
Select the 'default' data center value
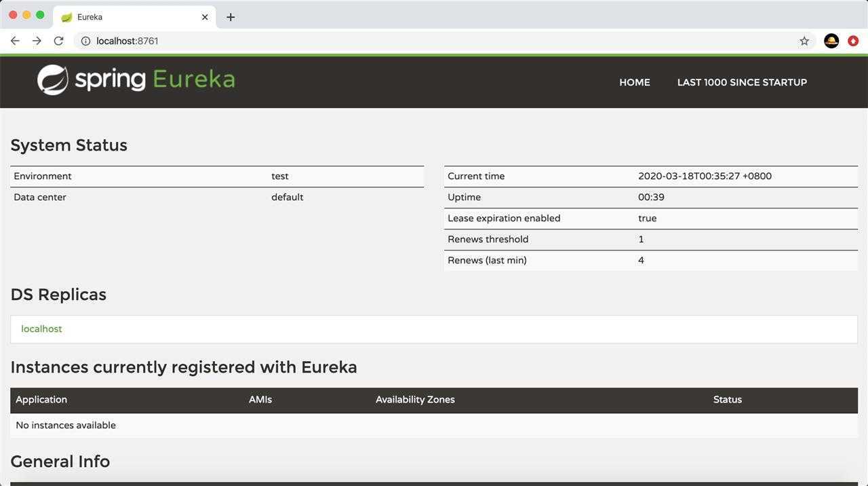pyautogui.click(x=288, y=197)
